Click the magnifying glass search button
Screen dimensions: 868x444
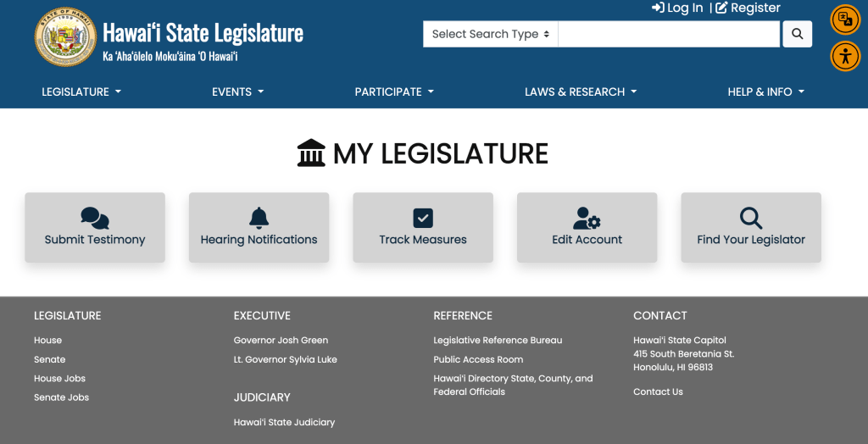tap(797, 34)
